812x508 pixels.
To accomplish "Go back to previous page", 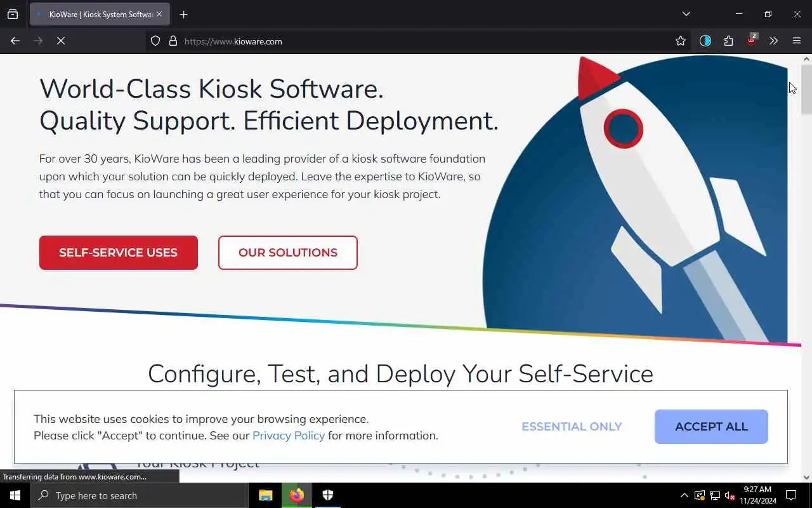I will [x=15, y=41].
